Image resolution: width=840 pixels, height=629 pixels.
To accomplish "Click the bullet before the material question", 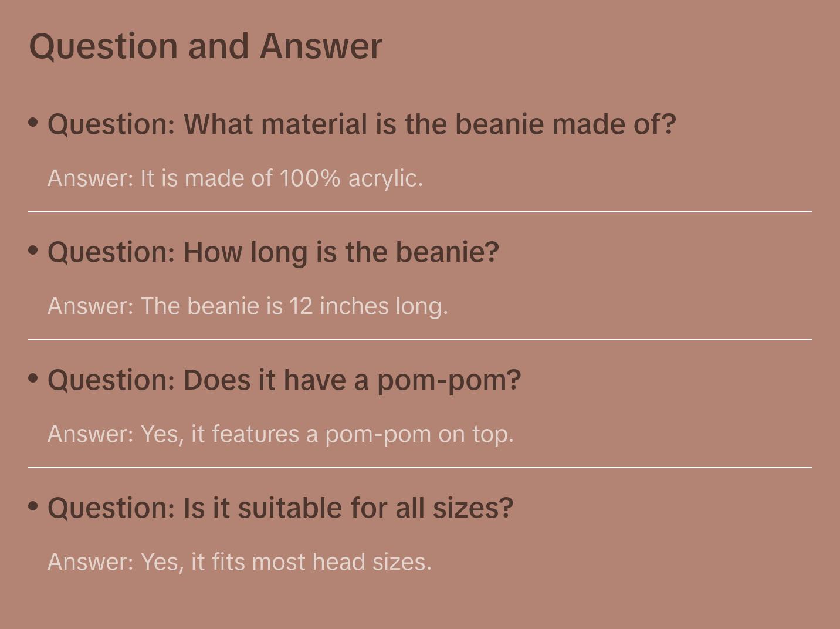I will pos(33,123).
